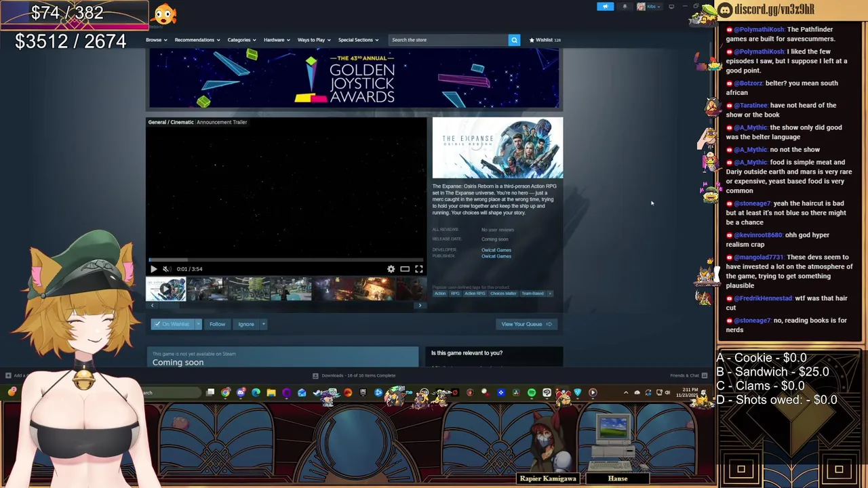Viewport: 868px width, 488px height.
Task: Unmute the trailer audio
Action: click(167, 269)
